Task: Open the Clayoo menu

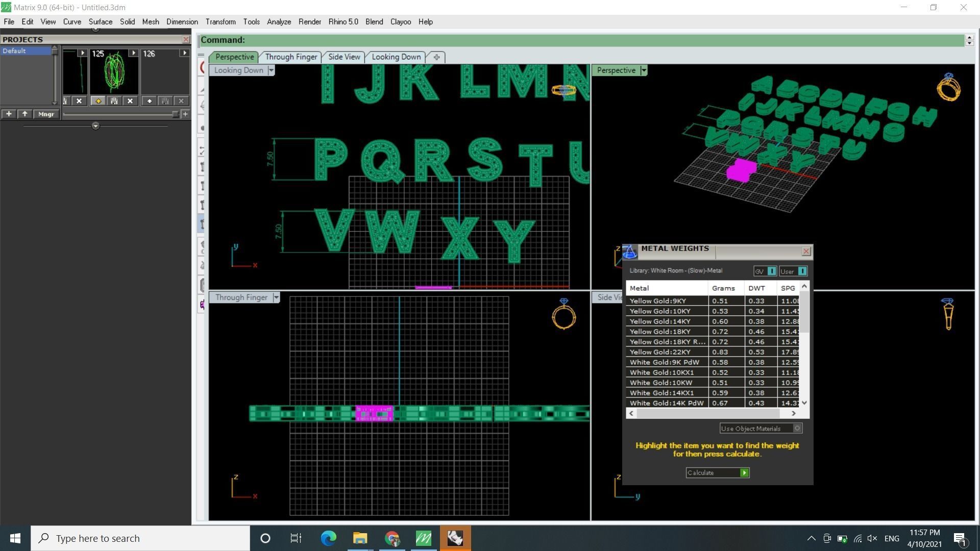Action: click(x=400, y=22)
